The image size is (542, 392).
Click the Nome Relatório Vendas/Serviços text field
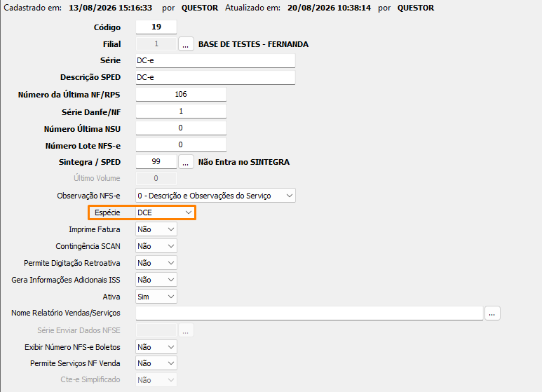coord(309,313)
